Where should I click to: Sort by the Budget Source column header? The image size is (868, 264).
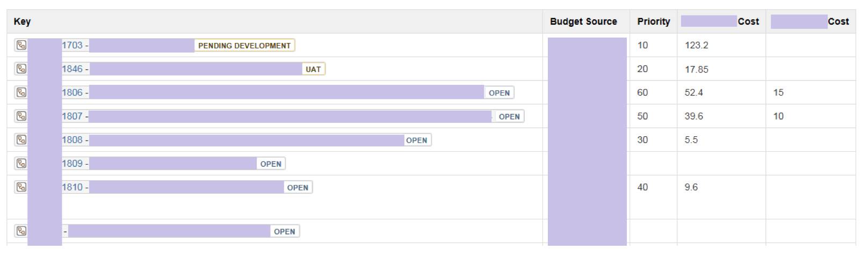click(x=583, y=21)
